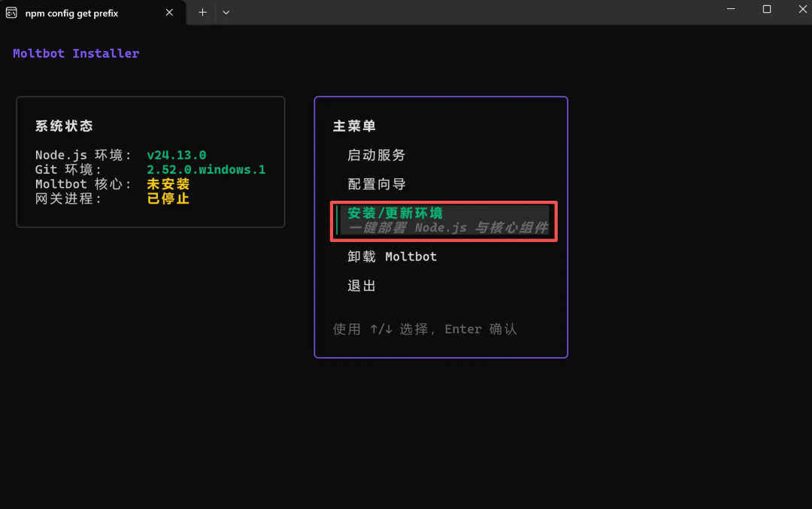Screen dimensions: 812x509
Task: Click the "Moltbot Installer" title text
Action: [x=76, y=53]
